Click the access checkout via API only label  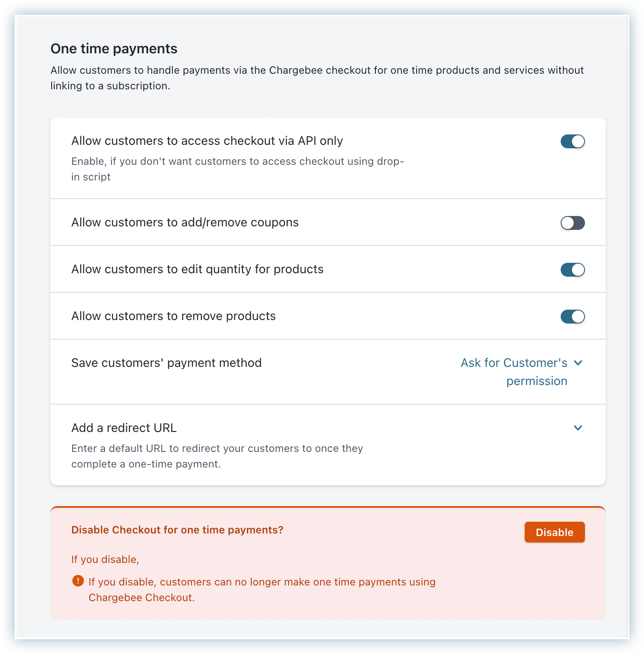click(x=207, y=141)
